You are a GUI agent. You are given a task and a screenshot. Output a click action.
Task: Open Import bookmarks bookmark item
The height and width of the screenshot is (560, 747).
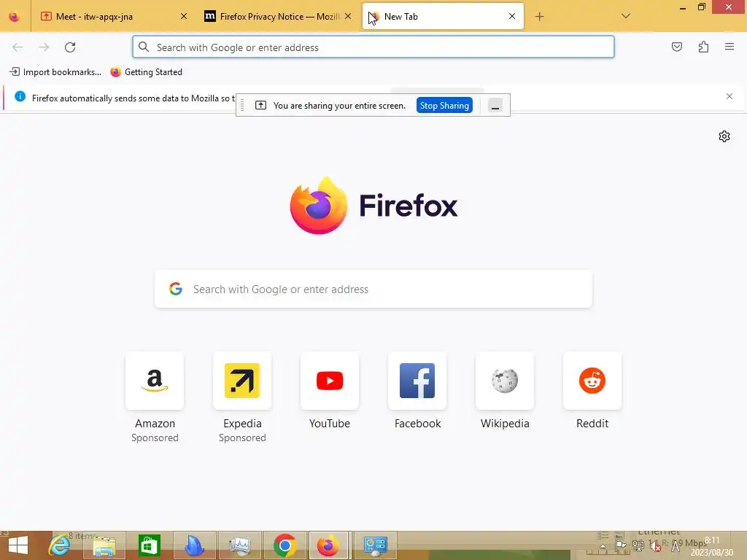(x=55, y=72)
